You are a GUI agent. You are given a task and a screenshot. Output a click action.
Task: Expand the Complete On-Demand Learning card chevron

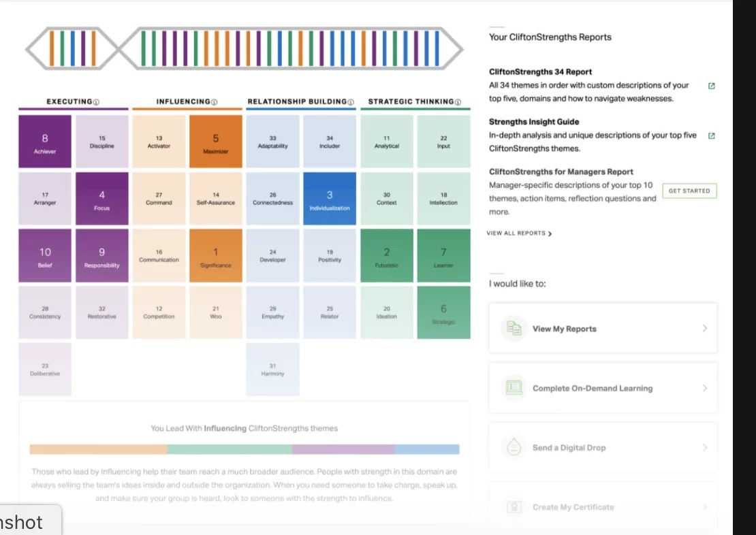pyautogui.click(x=705, y=387)
